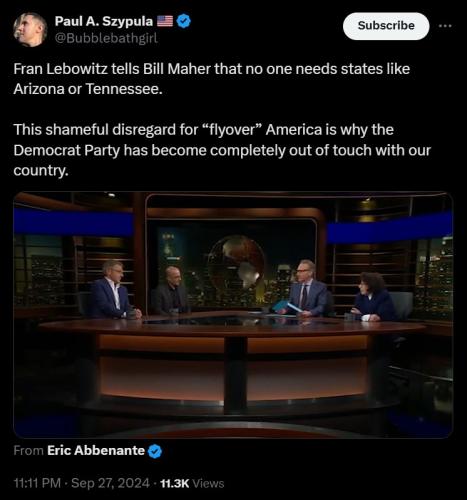This screenshot has width=467, height=500.
Task: Subscribe to this account
Action: (386, 26)
